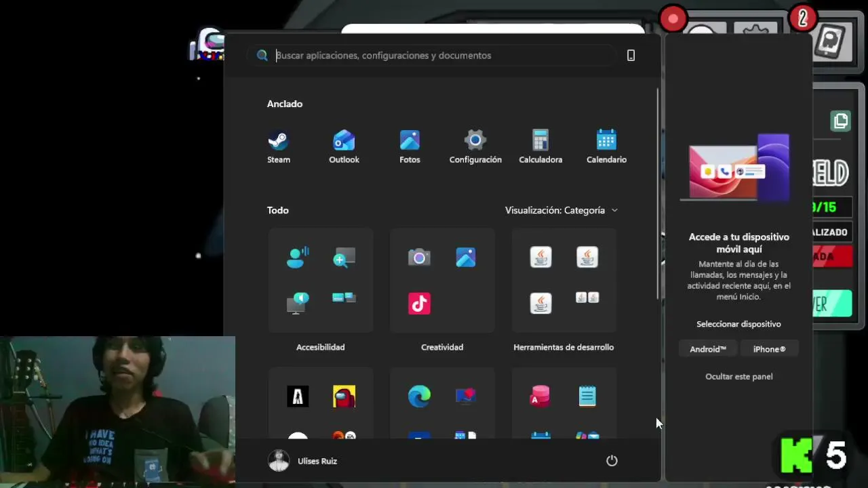This screenshot has width=868, height=488.
Task: Click the Anclado section heading
Action: click(x=285, y=104)
